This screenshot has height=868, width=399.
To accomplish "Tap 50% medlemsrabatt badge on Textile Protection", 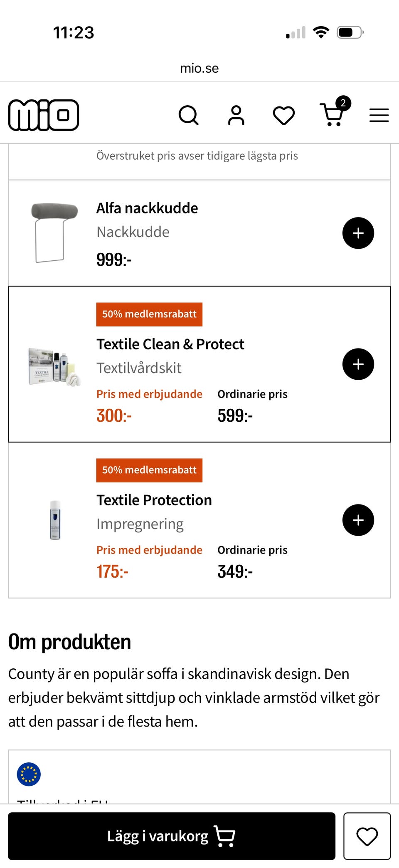I will pos(149,470).
